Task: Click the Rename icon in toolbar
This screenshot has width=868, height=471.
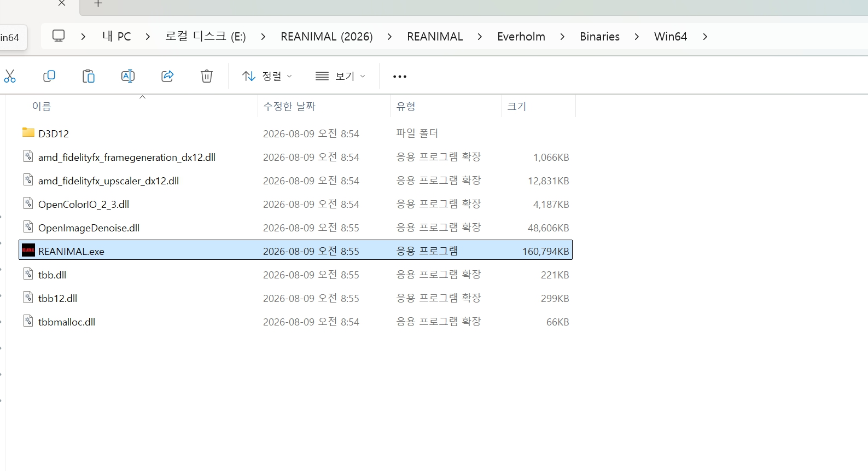Action: pyautogui.click(x=128, y=76)
